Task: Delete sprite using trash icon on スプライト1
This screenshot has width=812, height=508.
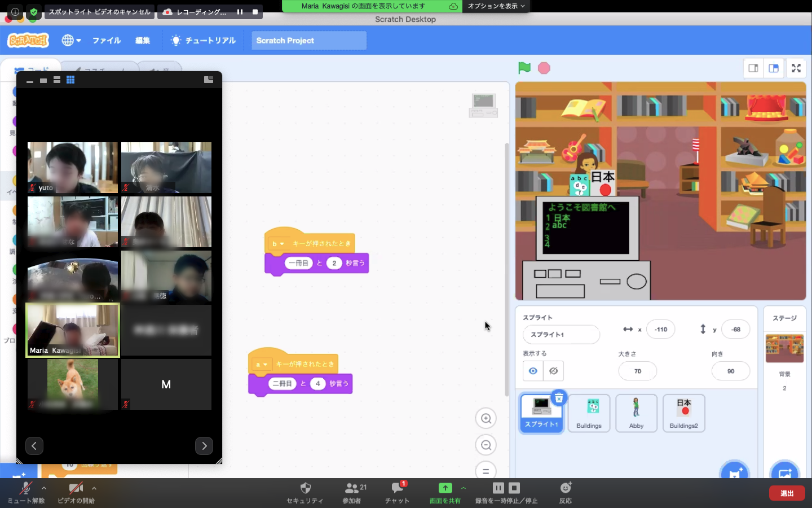Action: pos(558,398)
